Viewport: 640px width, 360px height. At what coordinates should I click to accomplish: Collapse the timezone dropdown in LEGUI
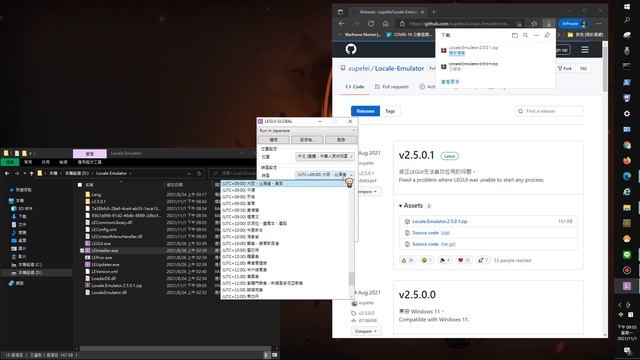pyautogui.click(x=325, y=174)
